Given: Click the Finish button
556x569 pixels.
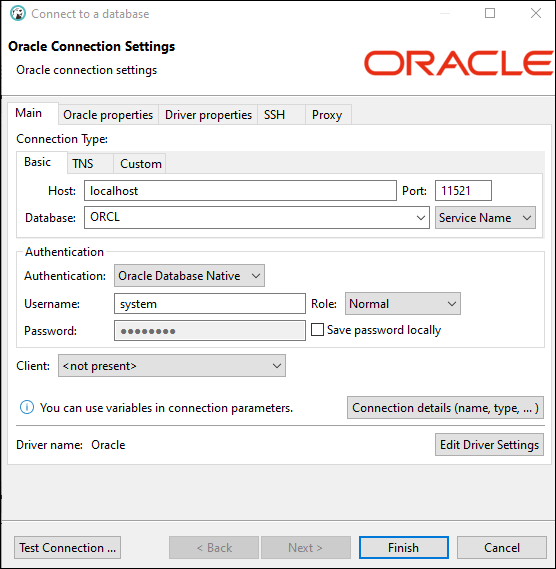Looking at the screenshot, I should [404, 548].
